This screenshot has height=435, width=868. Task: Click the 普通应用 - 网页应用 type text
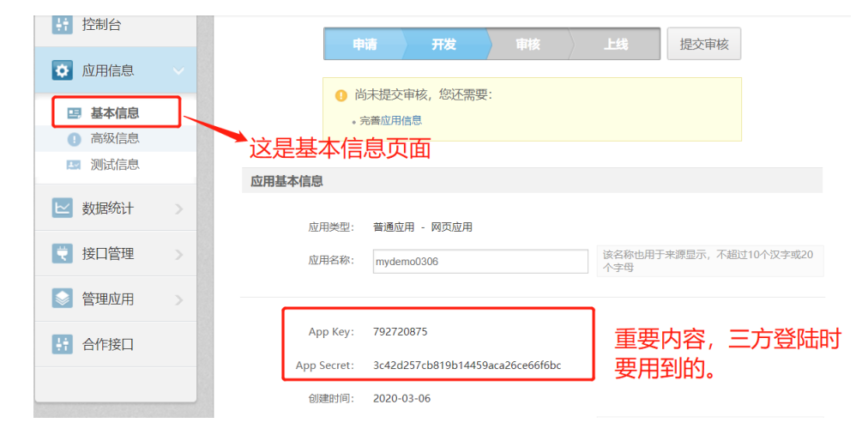(423, 227)
